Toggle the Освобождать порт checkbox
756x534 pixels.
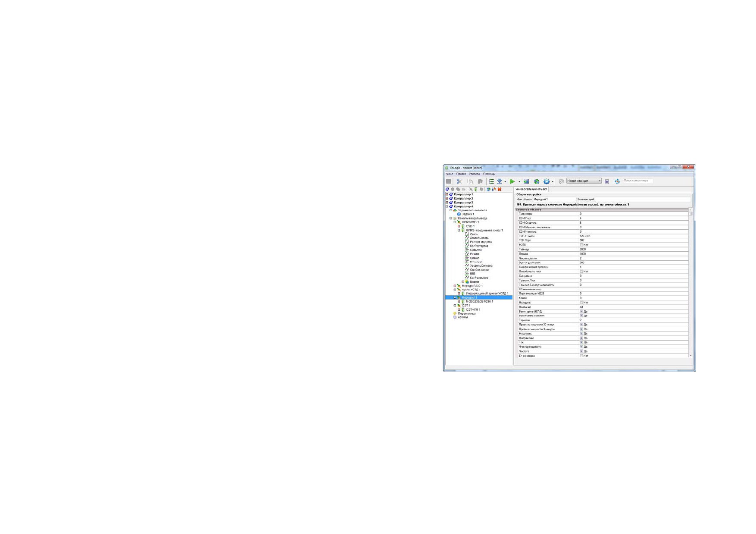click(x=581, y=272)
